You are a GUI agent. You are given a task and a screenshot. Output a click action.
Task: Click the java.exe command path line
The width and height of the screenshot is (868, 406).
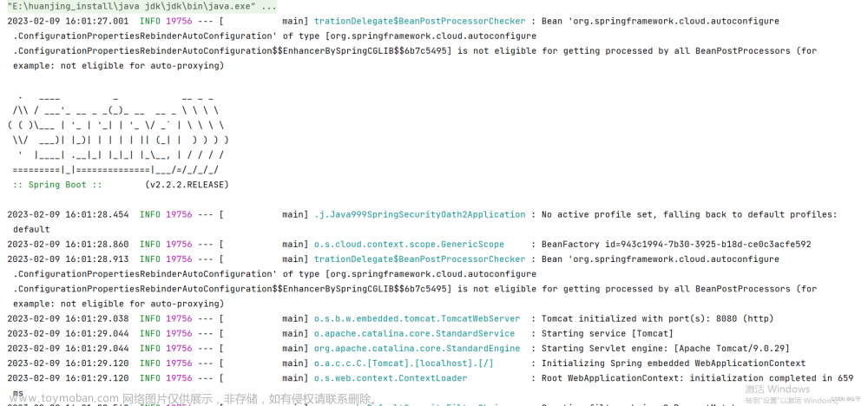pyautogui.click(x=141, y=7)
